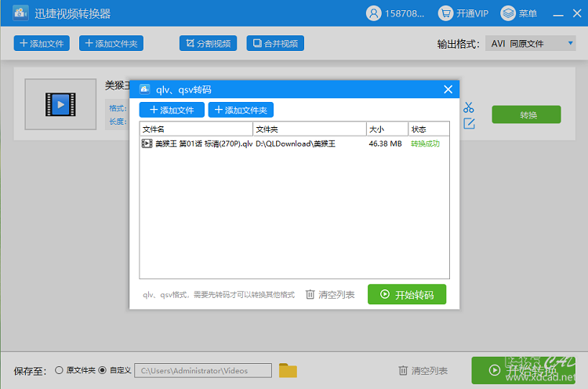Click 添加文件夹 in main toolbar
Screen dimensions: 588x389
(111, 43)
